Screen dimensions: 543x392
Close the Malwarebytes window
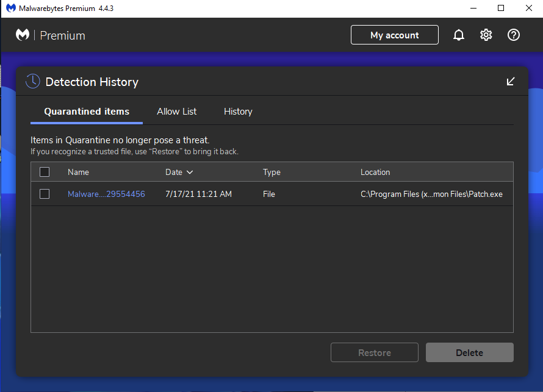529,8
